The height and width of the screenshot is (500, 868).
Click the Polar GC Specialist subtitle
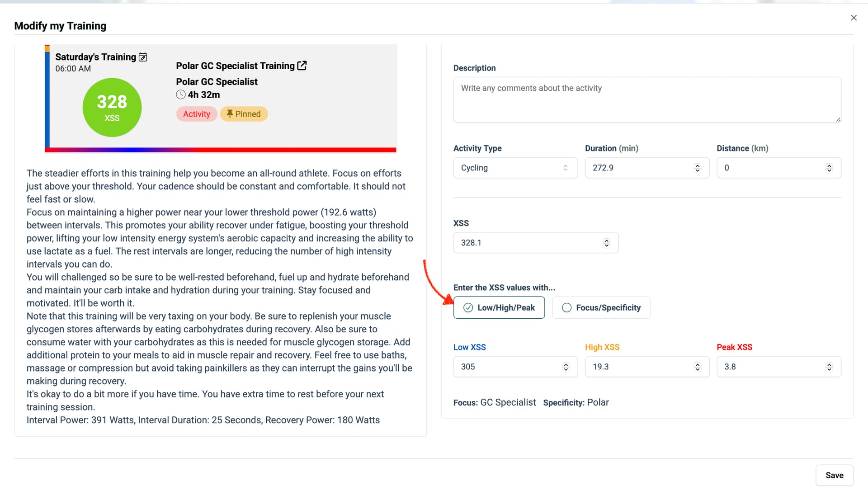coord(217,82)
